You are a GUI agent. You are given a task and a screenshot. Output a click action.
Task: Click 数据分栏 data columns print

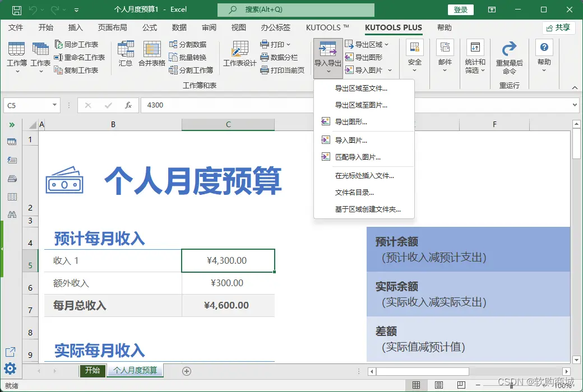[279, 57]
